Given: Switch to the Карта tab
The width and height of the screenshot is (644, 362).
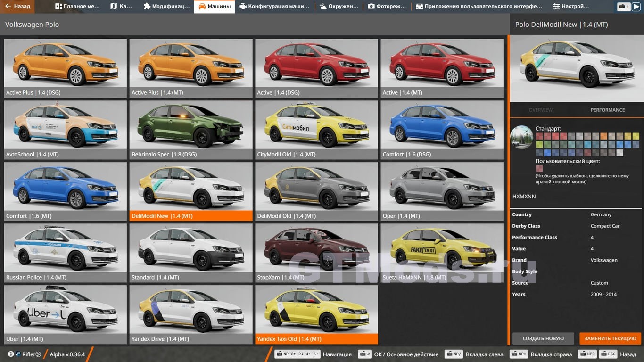Looking at the screenshot, I should point(122,7).
